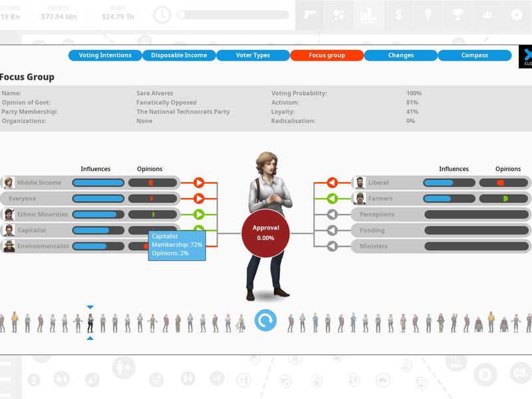Open the security gun icon in top bar

pos(310,15)
